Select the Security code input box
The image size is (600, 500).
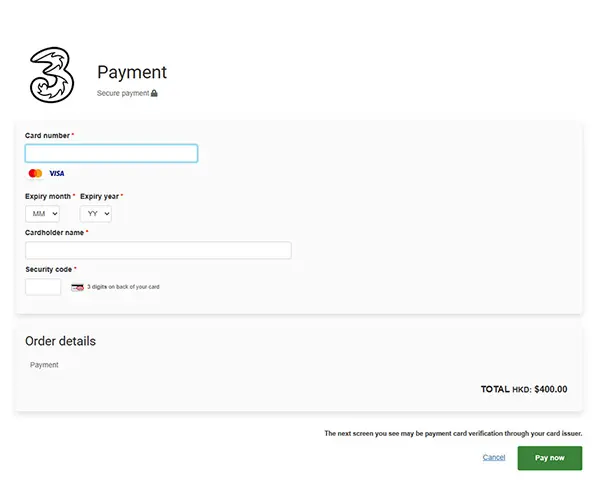point(43,287)
